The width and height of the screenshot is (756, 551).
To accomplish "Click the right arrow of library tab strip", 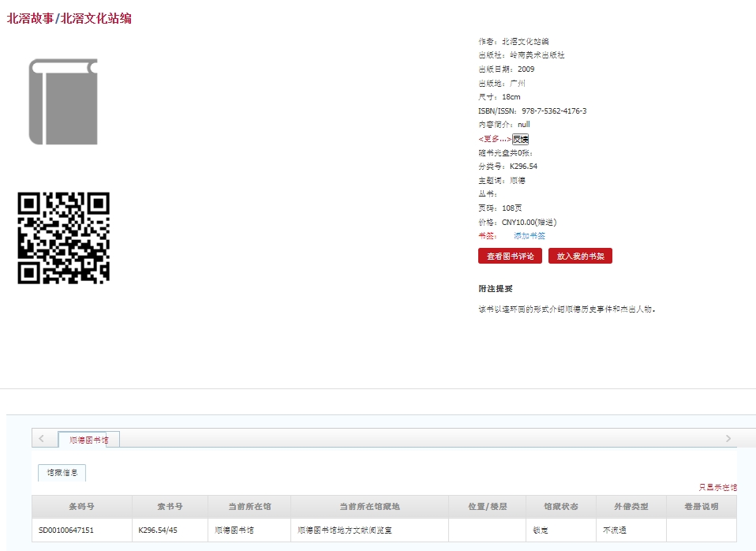I will click(728, 439).
